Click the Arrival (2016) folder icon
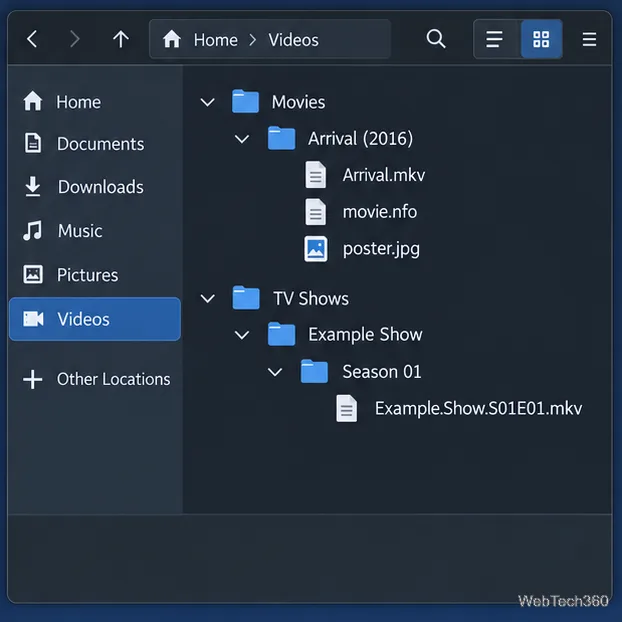This screenshot has height=622, width=622. pyautogui.click(x=281, y=138)
